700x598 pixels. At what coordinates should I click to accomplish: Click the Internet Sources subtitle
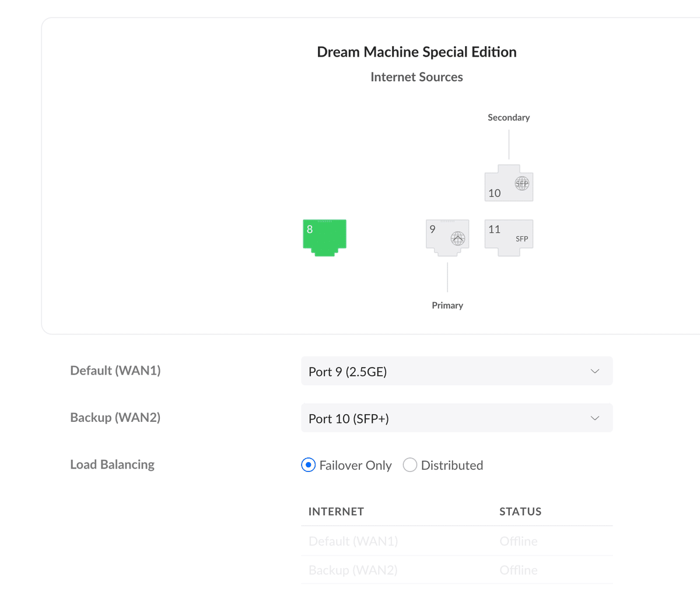coord(416,77)
